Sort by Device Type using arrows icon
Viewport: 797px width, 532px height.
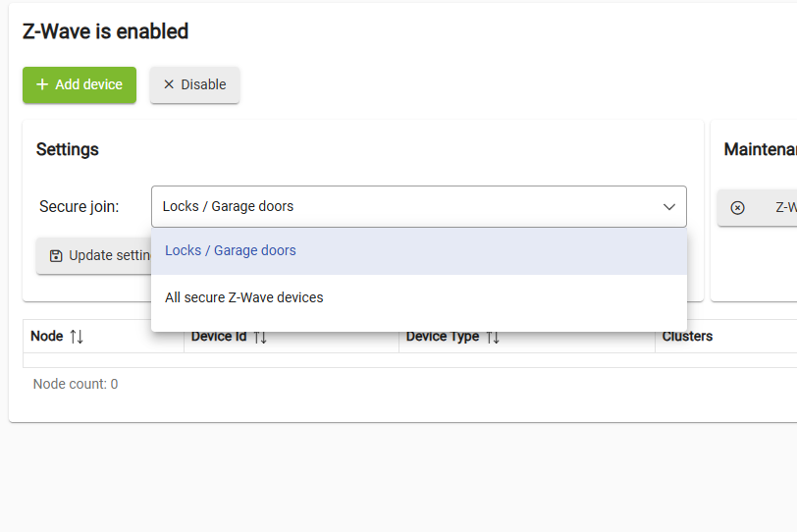[493, 337]
